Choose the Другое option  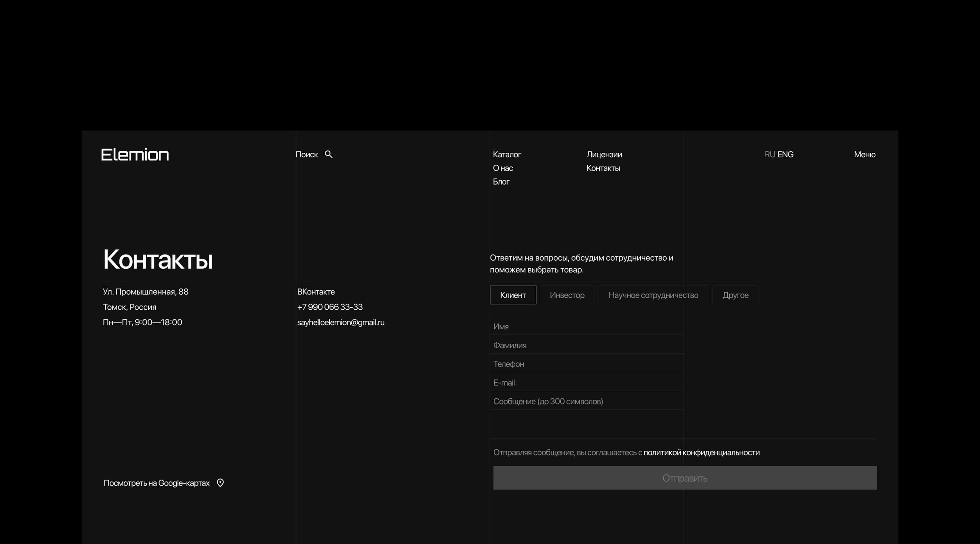[735, 295]
